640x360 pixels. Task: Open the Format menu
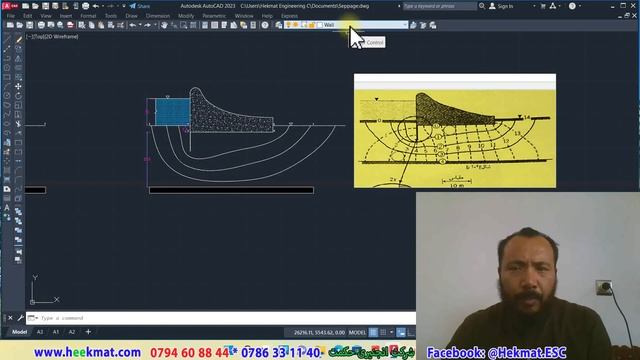pos(88,16)
